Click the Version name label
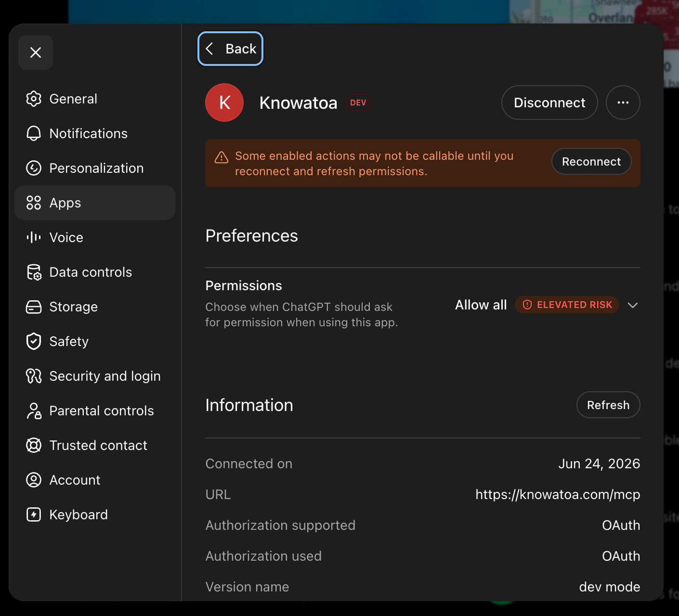Image resolution: width=679 pixels, height=616 pixels. [247, 587]
